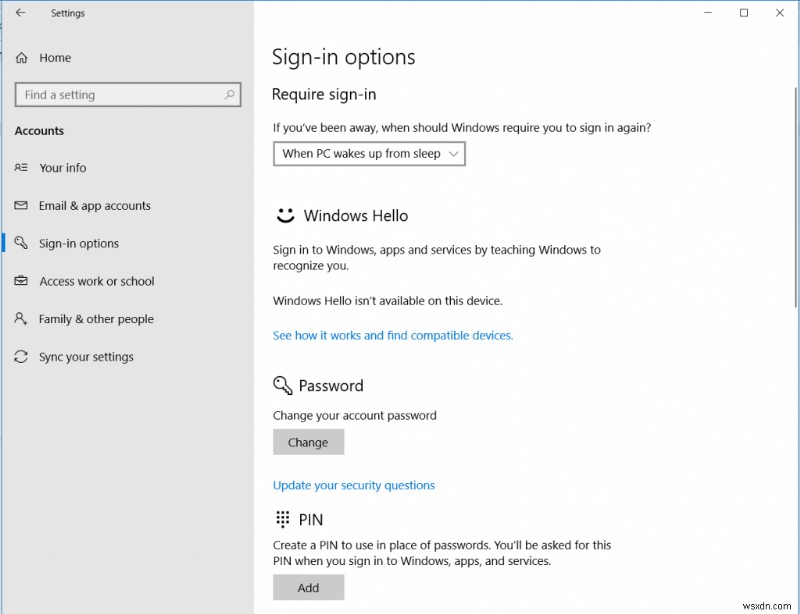Click the Password key icon

(x=282, y=385)
